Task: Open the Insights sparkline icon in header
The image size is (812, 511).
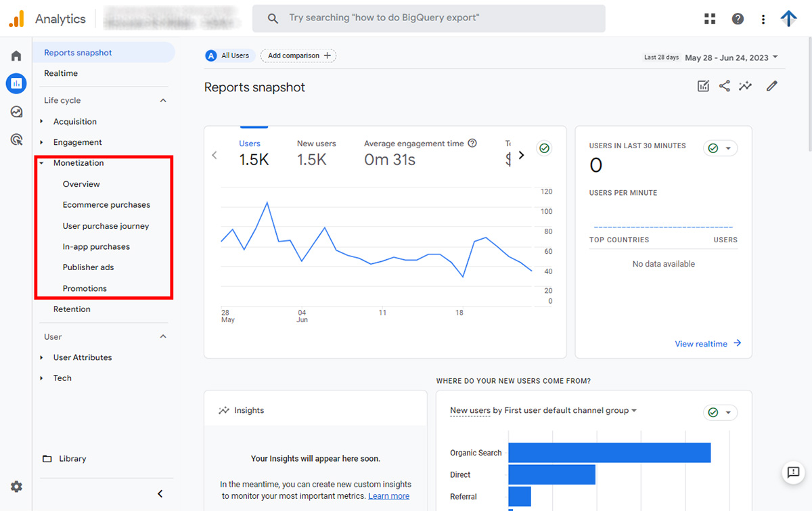Action: (746, 86)
